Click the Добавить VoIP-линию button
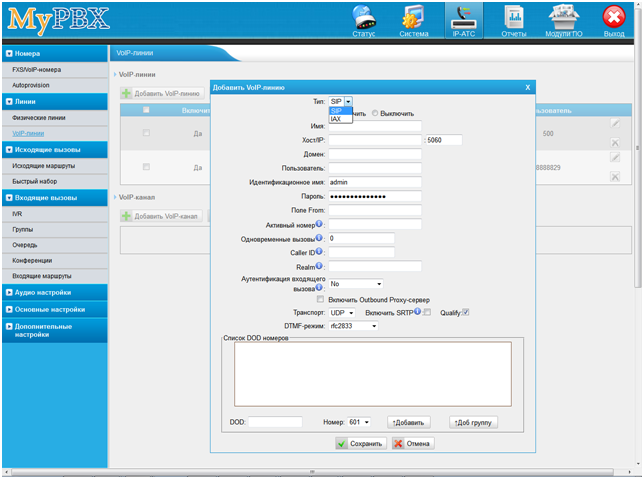 tap(162, 94)
